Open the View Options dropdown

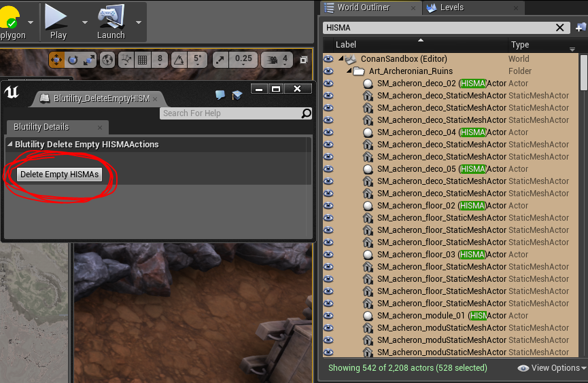(552, 368)
